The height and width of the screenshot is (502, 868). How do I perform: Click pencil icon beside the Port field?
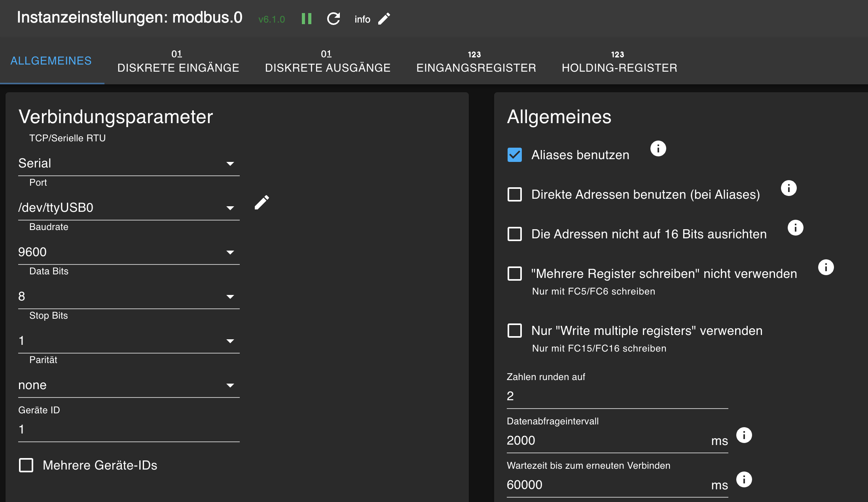tap(262, 202)
